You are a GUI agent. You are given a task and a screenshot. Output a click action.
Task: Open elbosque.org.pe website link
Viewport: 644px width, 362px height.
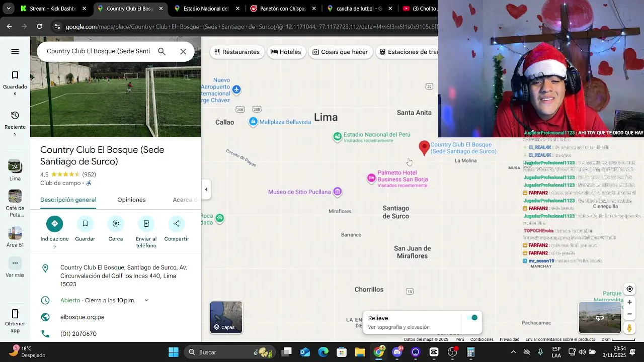click(83, 317)
